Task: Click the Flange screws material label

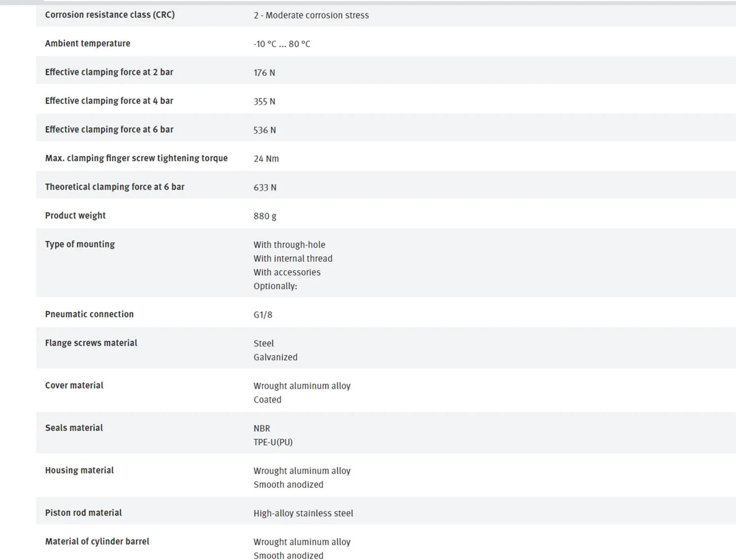Action: click(91, 343)
